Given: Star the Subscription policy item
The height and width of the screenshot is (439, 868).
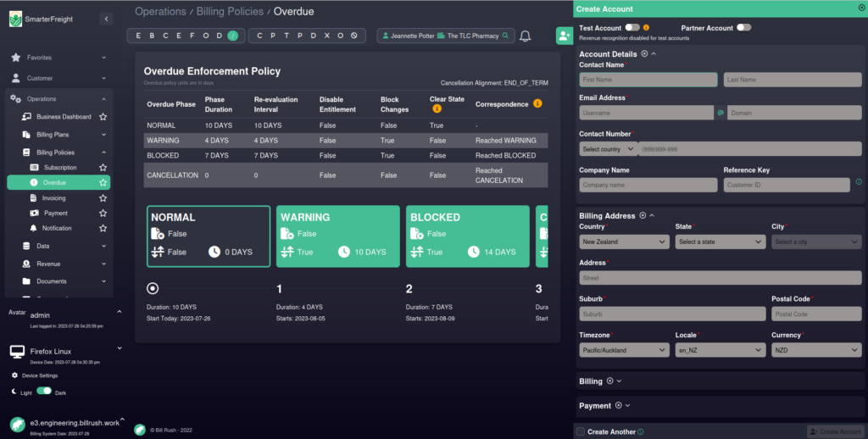Looking at the screenshot, I should (103, 167).
